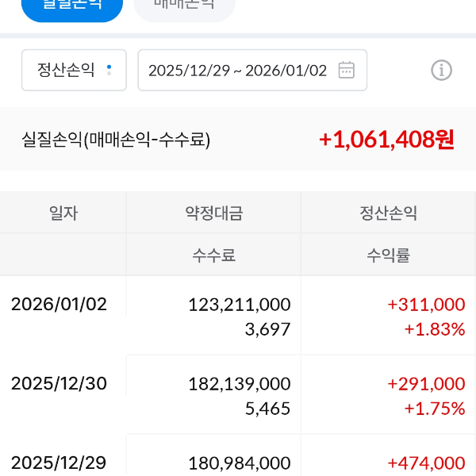This screenshot has width=476, height=476.
Task: Tap the 수익률 sub-header
Action: [x=389, y=255]
